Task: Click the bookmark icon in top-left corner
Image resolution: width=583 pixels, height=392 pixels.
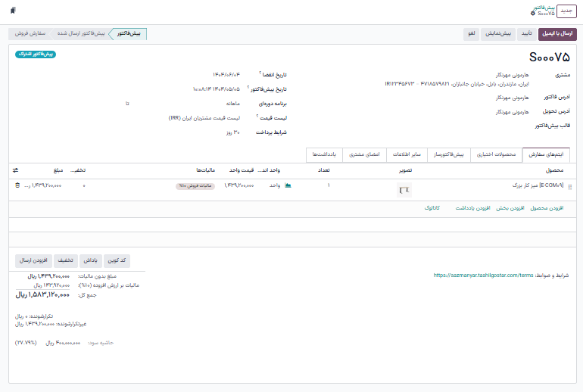Action: [13, 10]
